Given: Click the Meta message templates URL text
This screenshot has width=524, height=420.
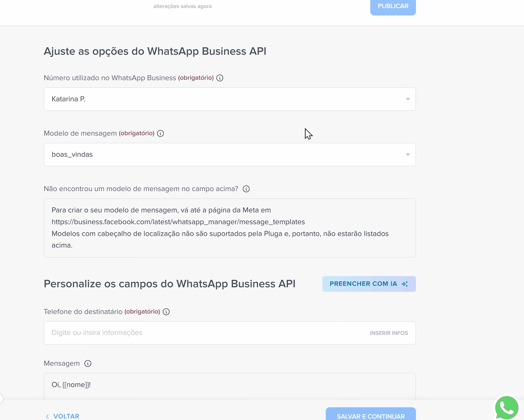Looking at the screenshot, I should point(178,222).
